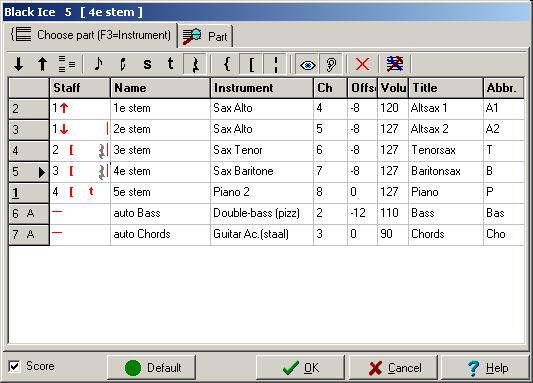533x383 pixels.
Task: Click the 'Baritonsax' title cell
Action: [446, 171]
